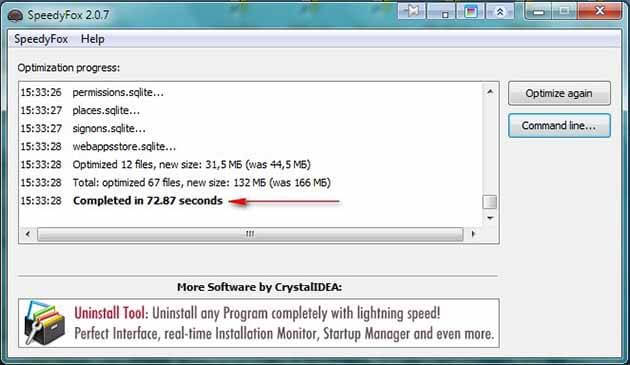Click the horizontal scrollbar thumb

(x=250, y=234)
